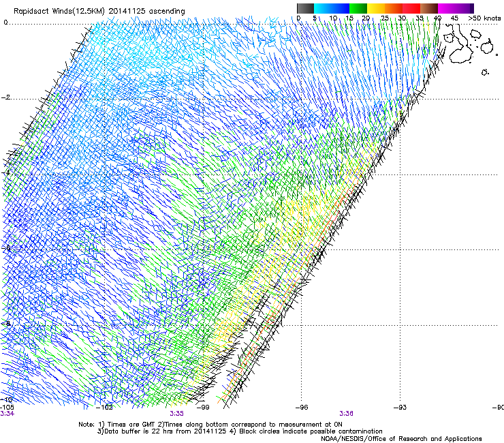504x443 pixels.
Task: Click the 'NOAA/NESDIS/Office of Research and Applications' credit
Action: coord(401,439)
